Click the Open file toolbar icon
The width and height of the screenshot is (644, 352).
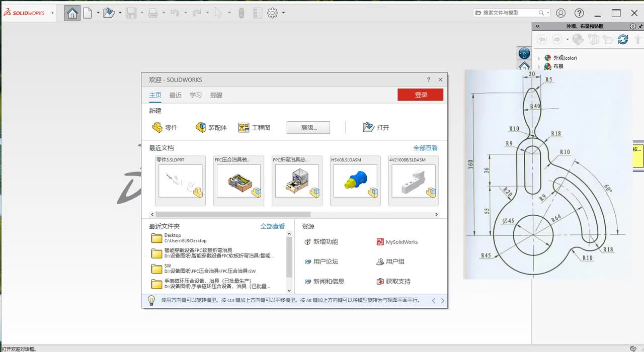[109, 13]
